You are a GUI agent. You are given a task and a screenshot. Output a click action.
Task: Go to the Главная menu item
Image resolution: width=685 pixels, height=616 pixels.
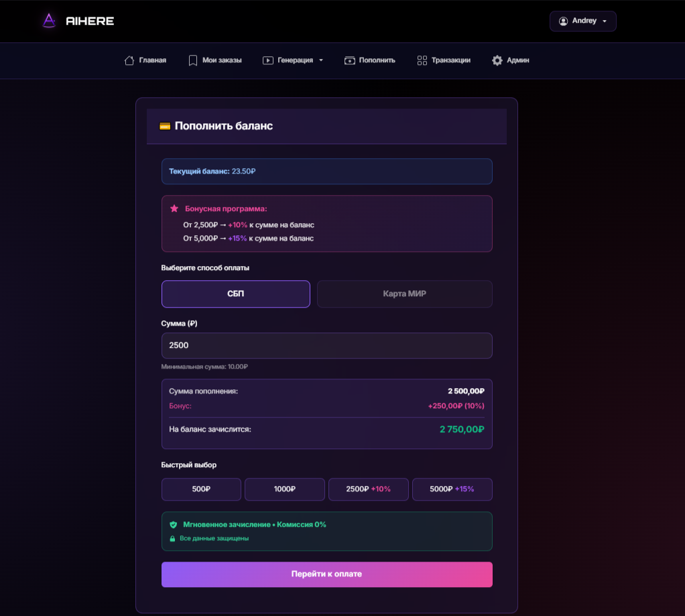[152, 60]
